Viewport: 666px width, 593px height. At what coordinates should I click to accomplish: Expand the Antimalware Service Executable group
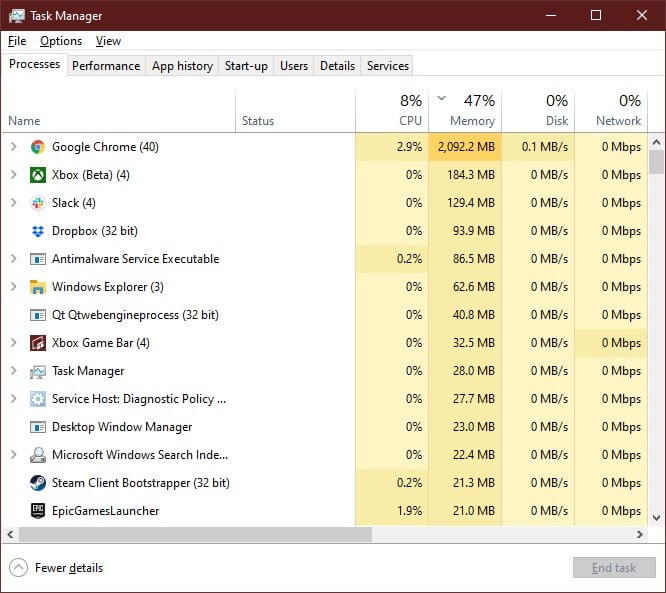14,259
